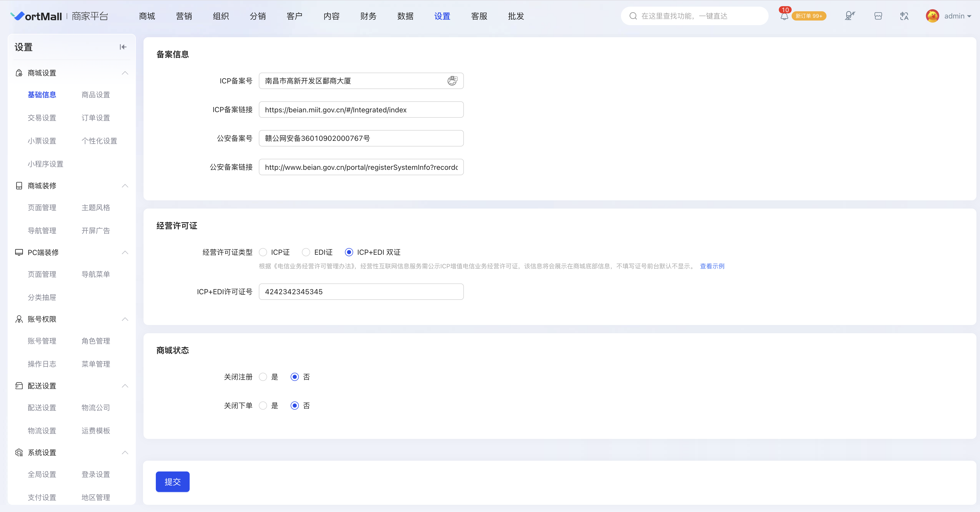The width and height of the screenshot is (980, 512).
Task: Collapse the 设置 sidebar panel
Action: pos(123,47)
